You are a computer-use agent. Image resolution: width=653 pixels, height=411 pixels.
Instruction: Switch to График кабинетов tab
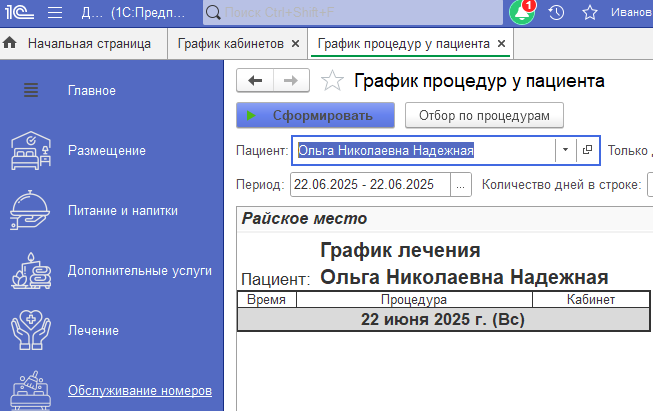click(231, 44)
